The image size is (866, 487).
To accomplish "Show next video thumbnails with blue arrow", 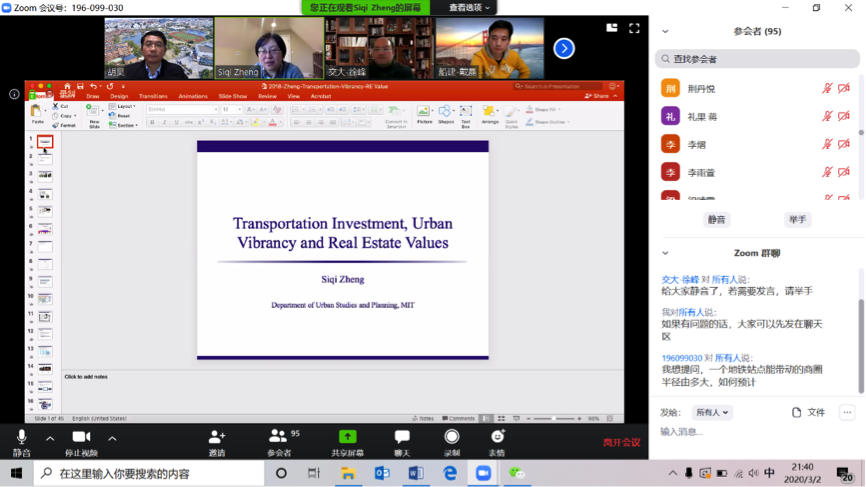I will click(x=564, y=48).
